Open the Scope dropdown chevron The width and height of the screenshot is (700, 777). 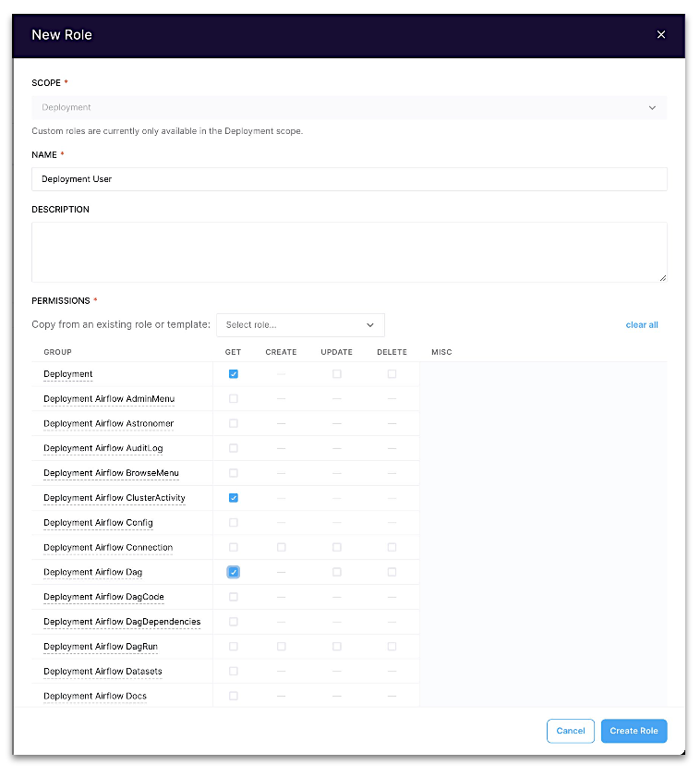click(652, 108)
